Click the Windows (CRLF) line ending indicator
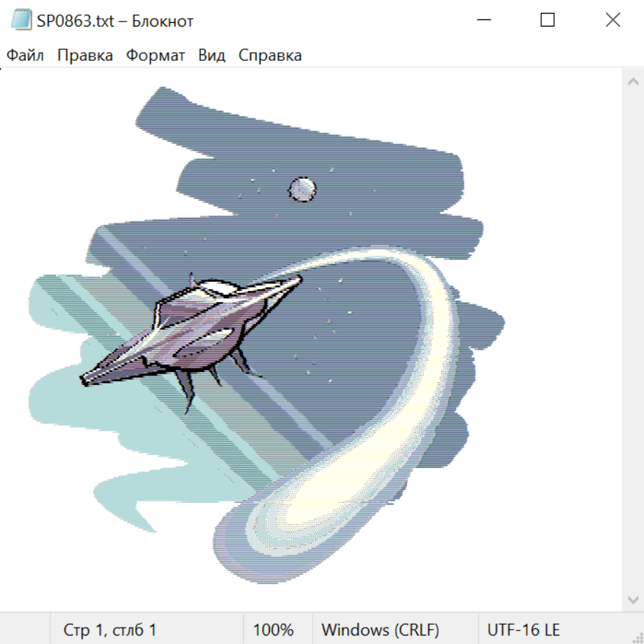The image size is (644, 644). tap(380, 630)
